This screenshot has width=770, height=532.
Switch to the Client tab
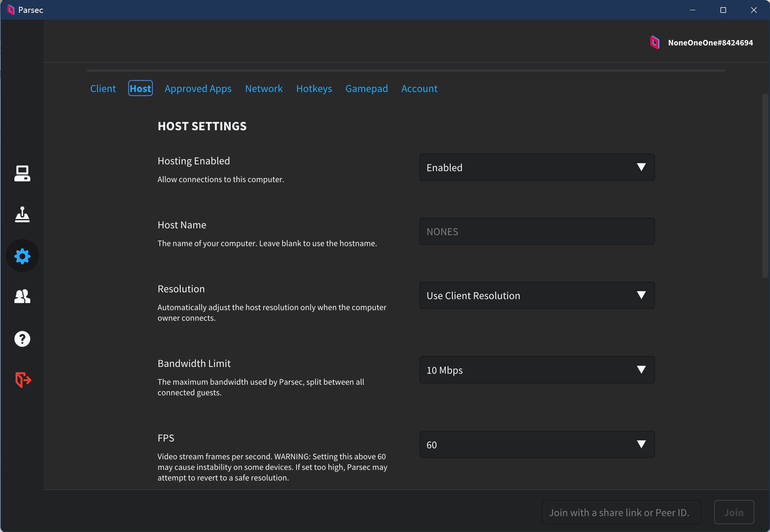[x=103, y=89]
